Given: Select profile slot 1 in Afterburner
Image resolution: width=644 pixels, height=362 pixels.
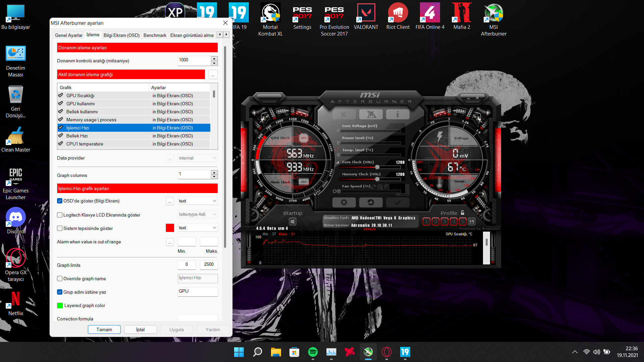Looking at the screenshot, I should click(426, 222).
